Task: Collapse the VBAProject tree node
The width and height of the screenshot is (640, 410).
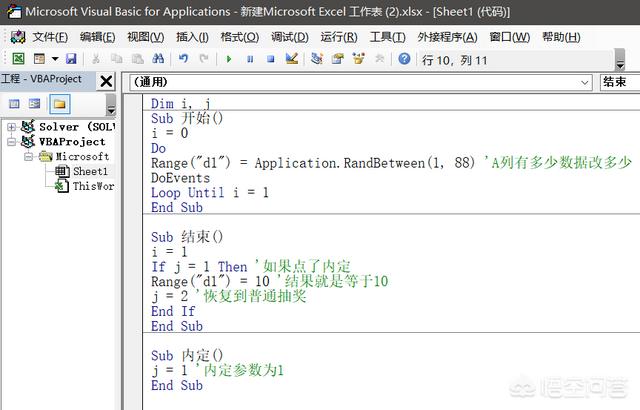Action: click(x=11, y=142)
